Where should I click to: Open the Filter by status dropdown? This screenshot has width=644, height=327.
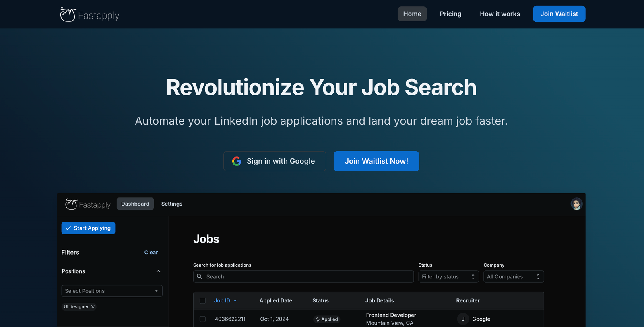click(448, 277)
